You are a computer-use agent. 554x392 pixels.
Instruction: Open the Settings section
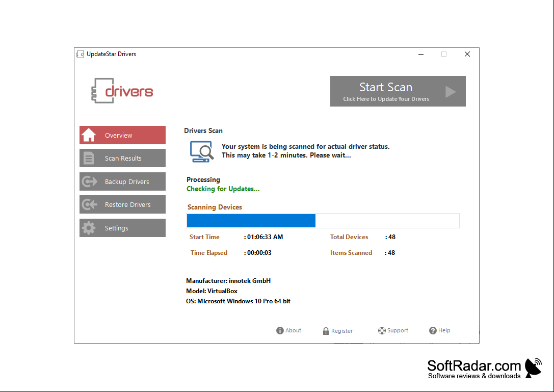[122, 228]
